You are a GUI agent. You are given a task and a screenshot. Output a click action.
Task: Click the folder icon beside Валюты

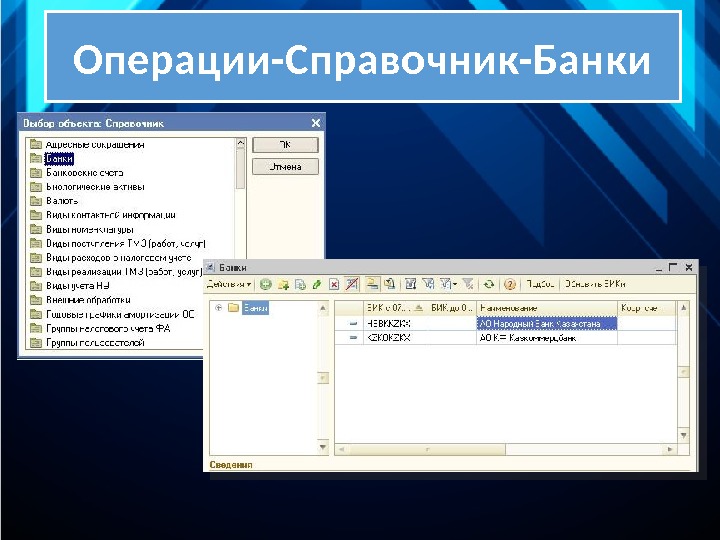click(x=36, y=201)
